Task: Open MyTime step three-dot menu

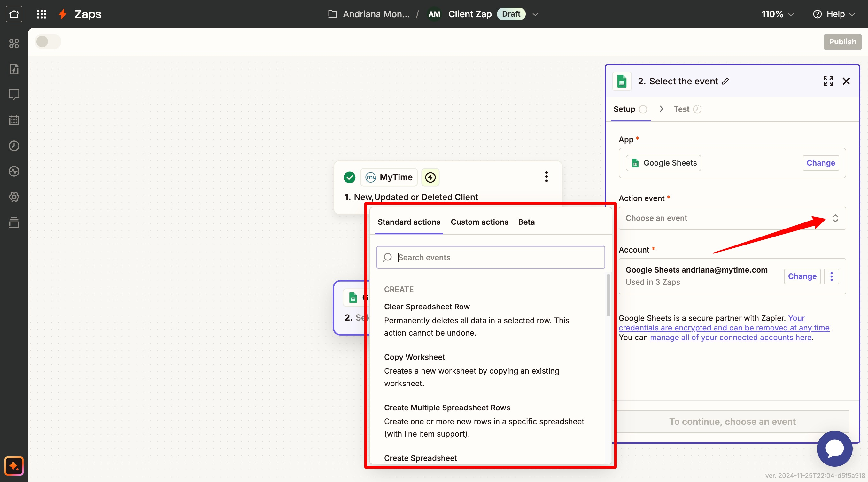Action: pos(546,177)
